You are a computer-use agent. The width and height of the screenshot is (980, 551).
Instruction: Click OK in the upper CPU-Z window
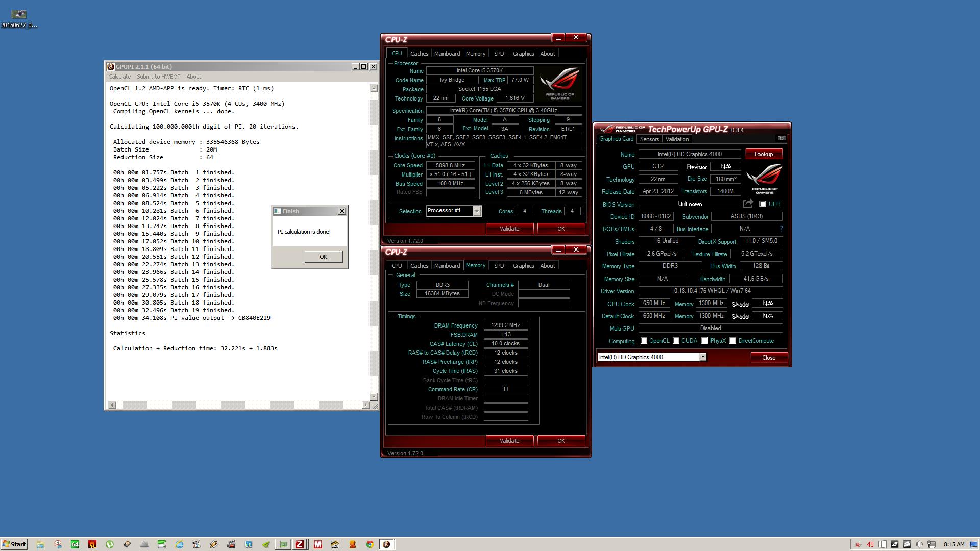click(561, 229)
